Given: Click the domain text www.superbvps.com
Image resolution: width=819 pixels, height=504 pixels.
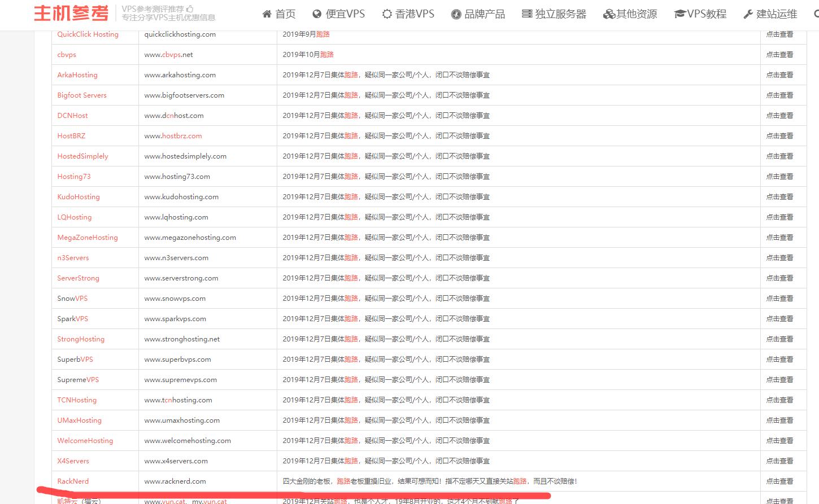Looking at the screenshot, I should coord(178,360).
